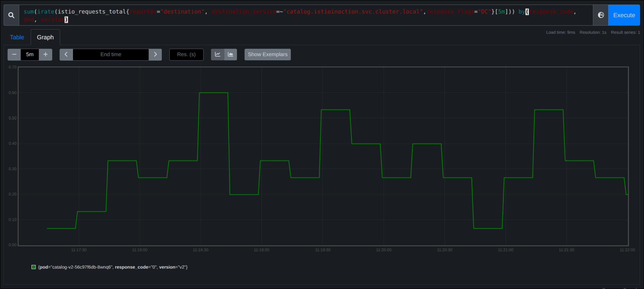
Task: Click the 11:20:00 time axis label
Action: tap(384, 250)
